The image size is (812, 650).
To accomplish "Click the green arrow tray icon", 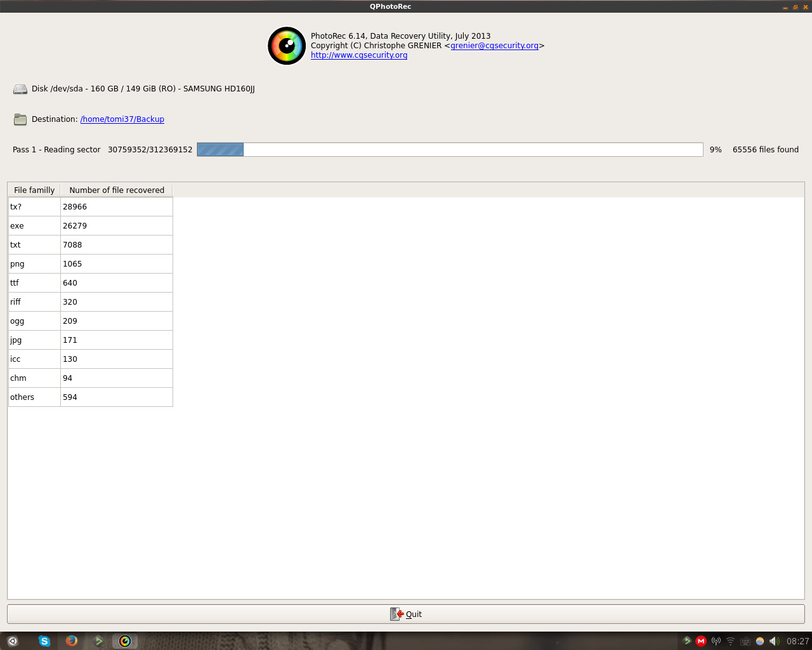I will [687, 641].
